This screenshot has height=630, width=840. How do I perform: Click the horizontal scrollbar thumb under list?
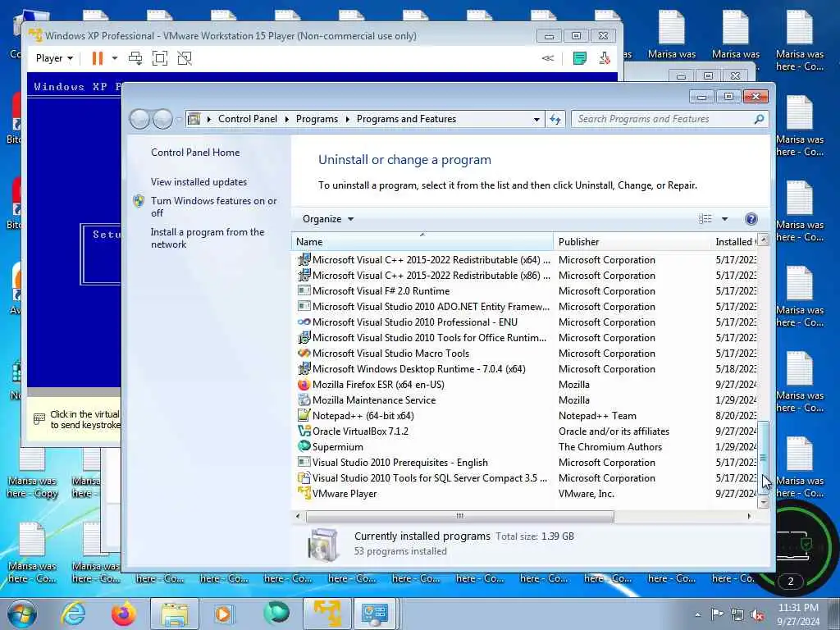[x=459, y=516]
